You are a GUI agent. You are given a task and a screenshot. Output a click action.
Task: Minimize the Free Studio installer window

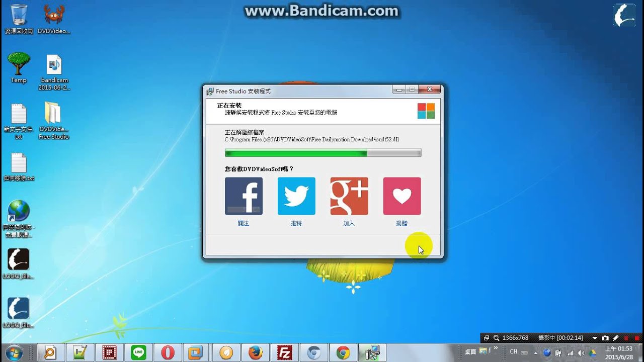coord(399,89)
